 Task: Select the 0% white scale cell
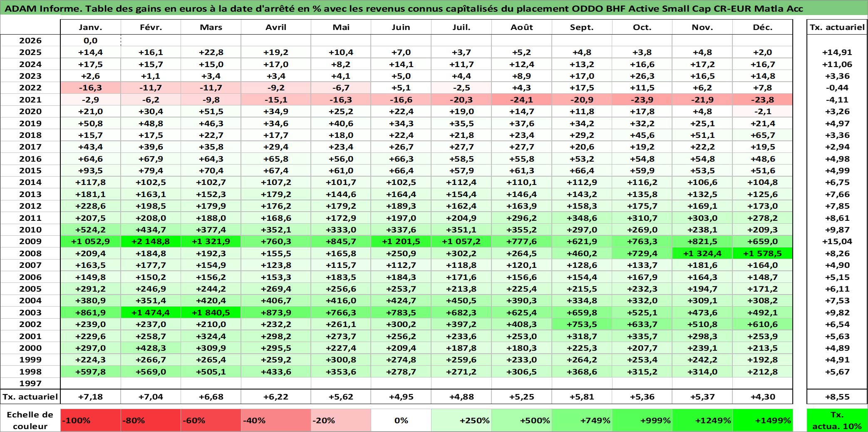[401, 420]
